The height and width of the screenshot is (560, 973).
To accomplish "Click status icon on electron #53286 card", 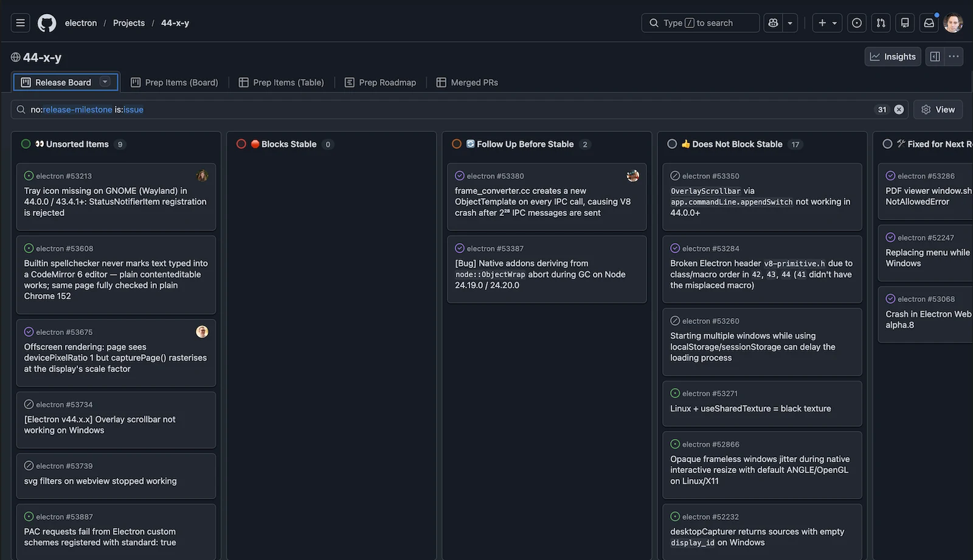I will pyautogui.click(x=890, y=176).
